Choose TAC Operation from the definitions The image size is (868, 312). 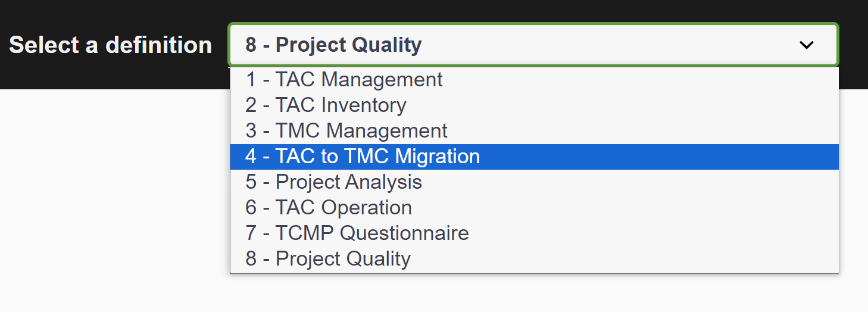[329, 208]
